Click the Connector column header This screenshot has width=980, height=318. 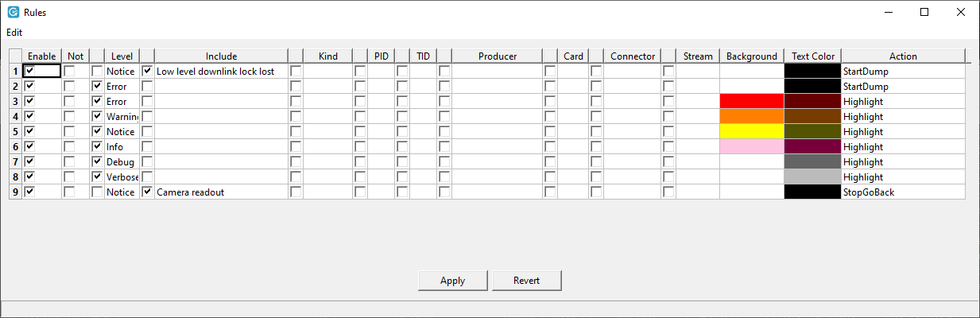[633, 56]
